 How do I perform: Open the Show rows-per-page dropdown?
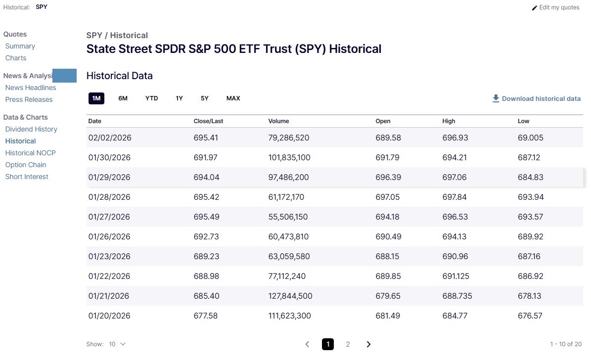tap(118, 344)
